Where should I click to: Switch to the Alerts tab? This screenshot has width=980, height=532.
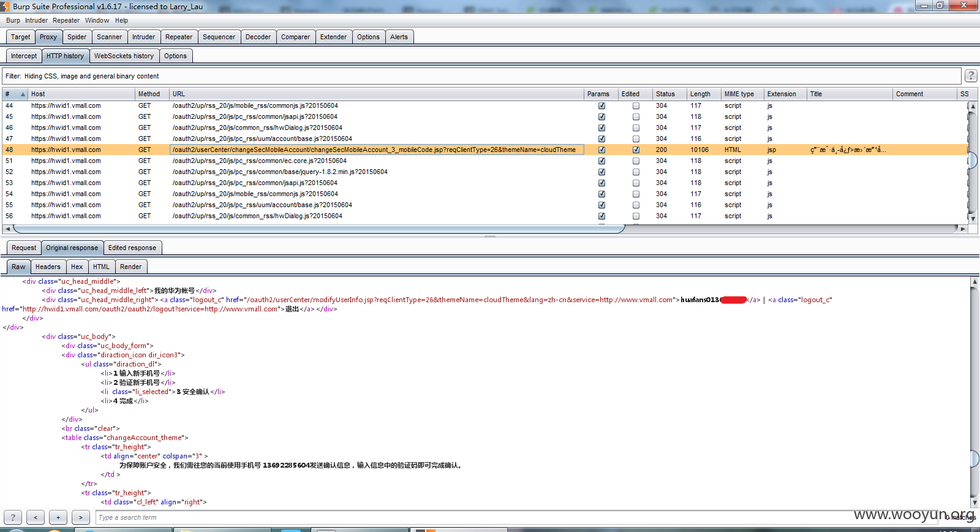399,37
